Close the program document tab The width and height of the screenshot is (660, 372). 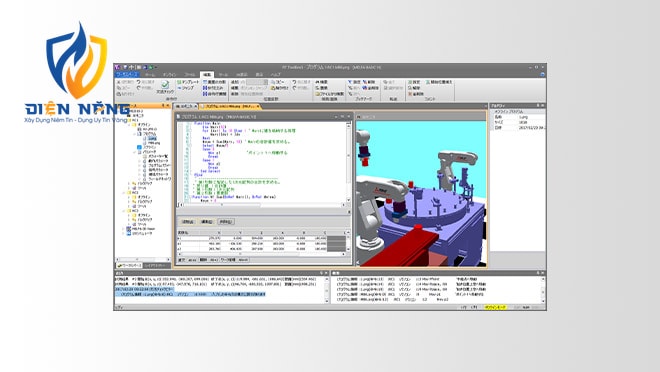click(258, 106)
